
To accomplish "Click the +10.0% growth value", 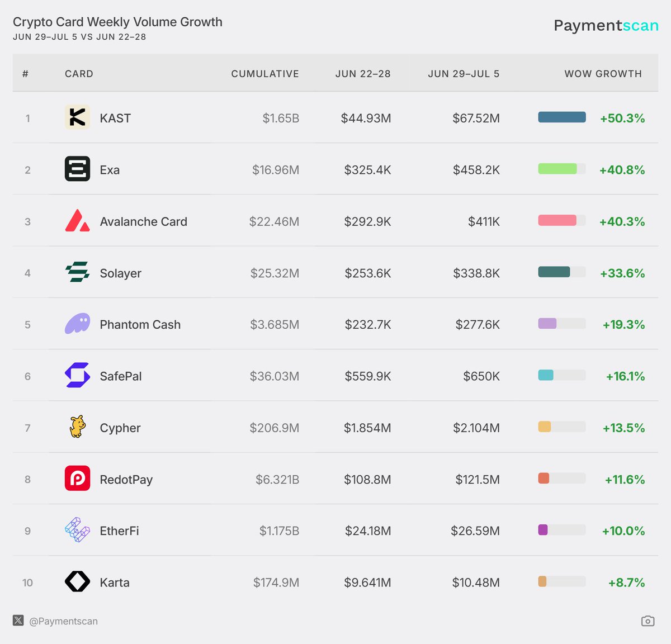I will point(623,531).
